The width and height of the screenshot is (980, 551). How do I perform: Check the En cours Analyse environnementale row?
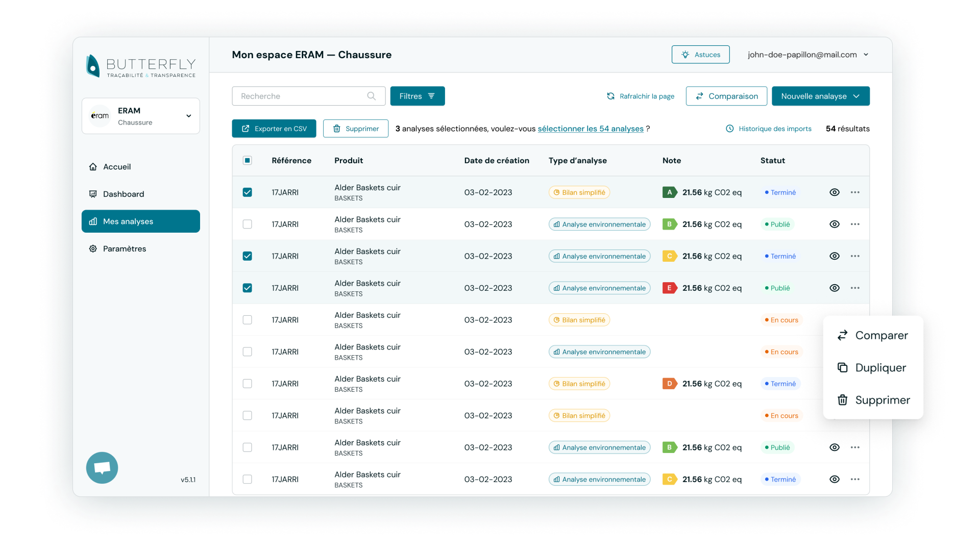point(248,352)
